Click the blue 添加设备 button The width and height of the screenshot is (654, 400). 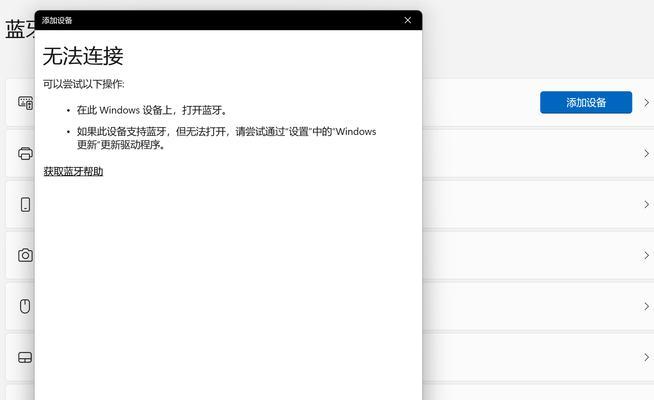point(586,102)
